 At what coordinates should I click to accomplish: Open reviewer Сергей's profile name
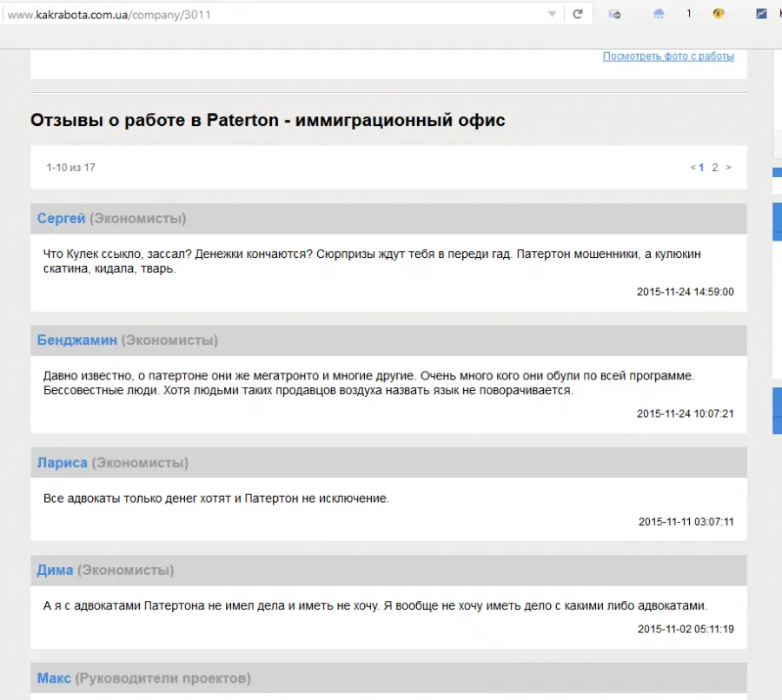[62, 218]
